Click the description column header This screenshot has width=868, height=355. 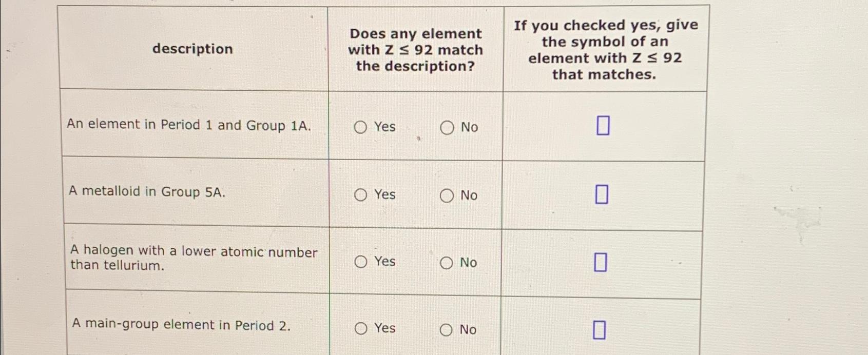click(x=192, y=49)
